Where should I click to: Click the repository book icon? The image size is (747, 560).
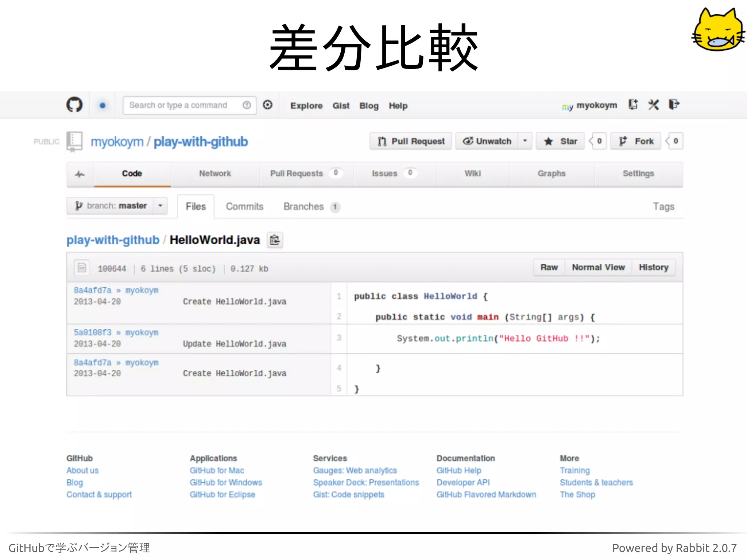coord(74,141)
